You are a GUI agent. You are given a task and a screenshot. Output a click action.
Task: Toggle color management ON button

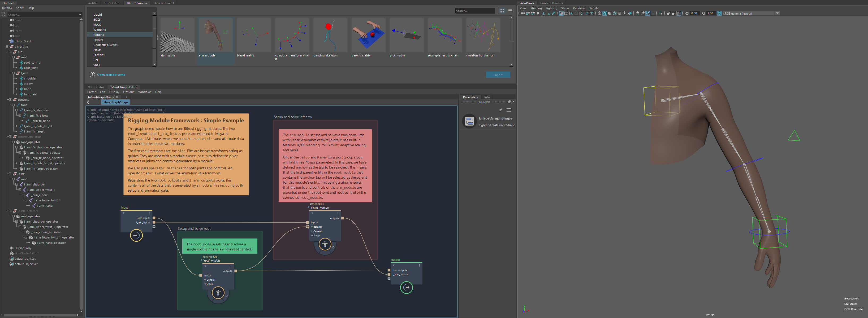point(719,14)
